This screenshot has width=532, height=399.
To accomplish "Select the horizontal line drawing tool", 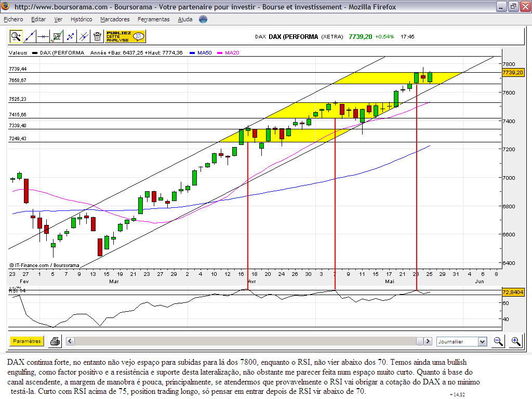I will pos(43,36).
